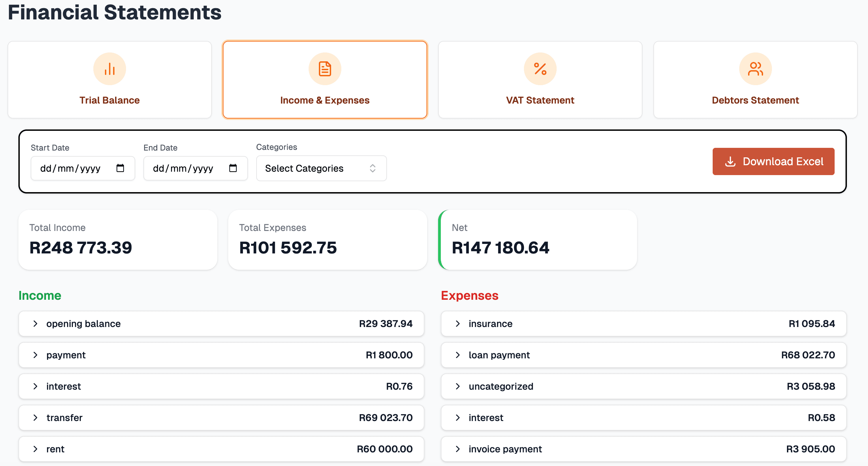Click the End Date field label
The width and height of the screenshot is (868, 466).
click(160, 147)
